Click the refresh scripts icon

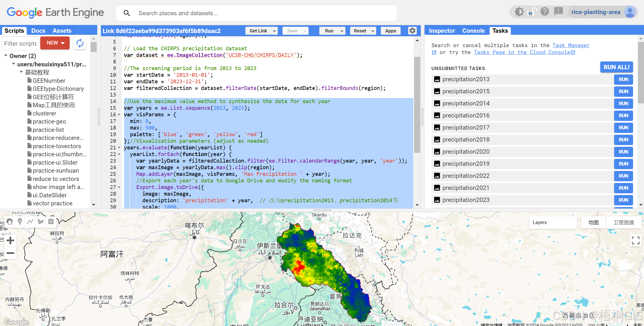point(80,43)
